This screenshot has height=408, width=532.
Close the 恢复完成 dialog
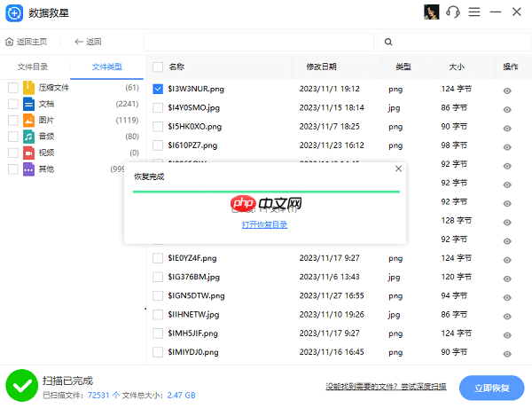click(x=398, y=169)
